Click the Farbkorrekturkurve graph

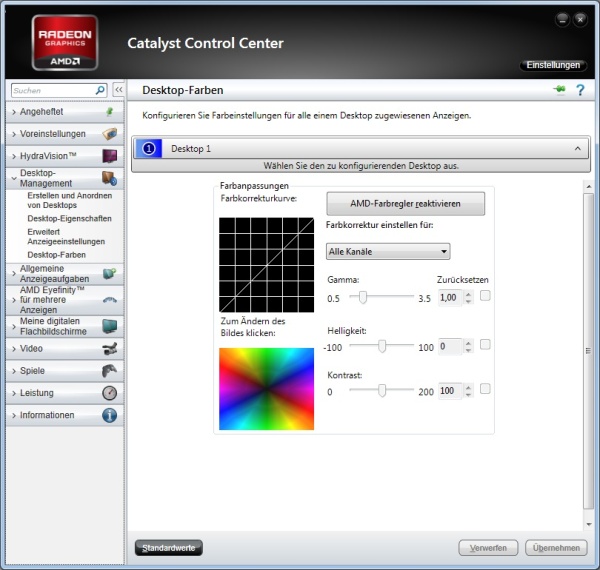pyautogui.click(x=266, y=265)
